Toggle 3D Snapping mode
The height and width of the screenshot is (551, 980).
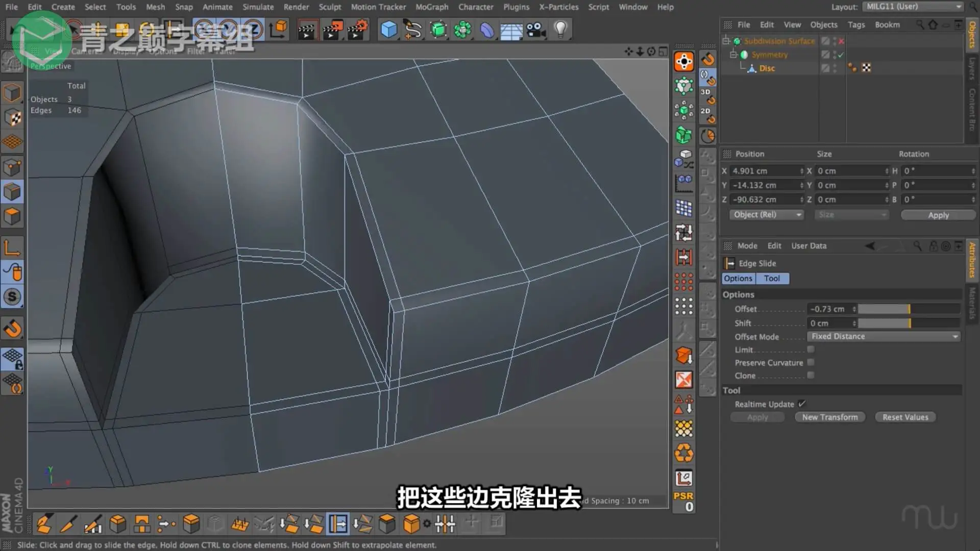tap(707, 96)
